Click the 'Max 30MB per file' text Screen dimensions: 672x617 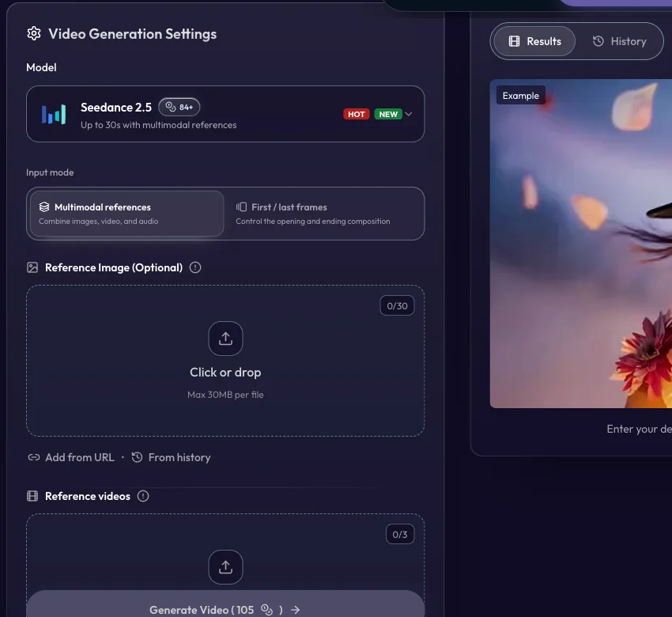click(x=225, y=395)
